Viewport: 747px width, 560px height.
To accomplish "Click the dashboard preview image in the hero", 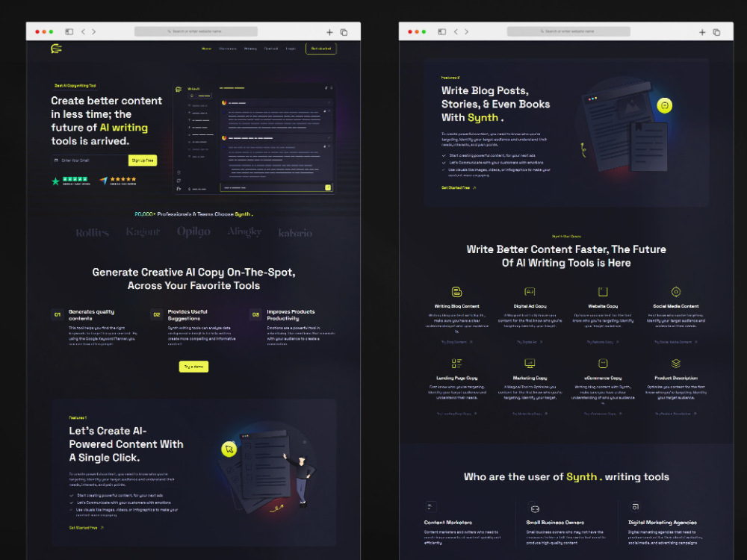I will tap(253, 139).
